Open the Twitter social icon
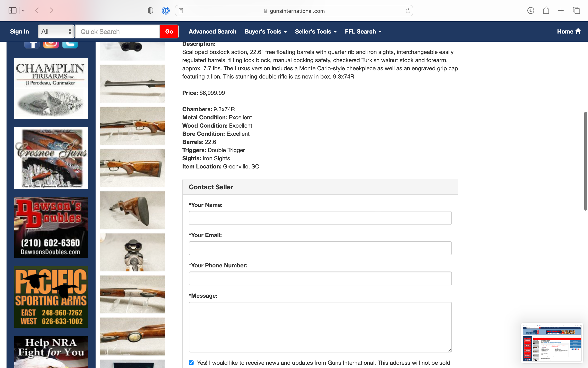 point(70,45)
